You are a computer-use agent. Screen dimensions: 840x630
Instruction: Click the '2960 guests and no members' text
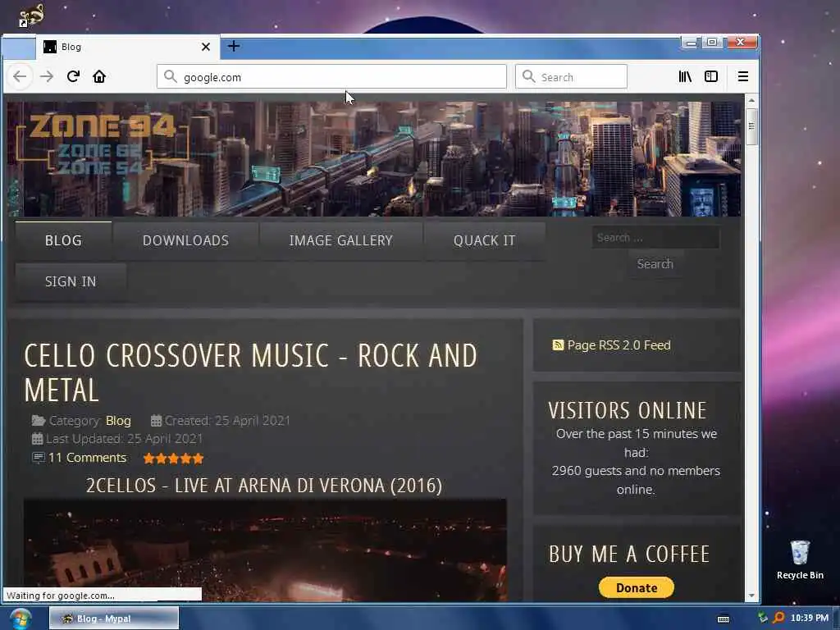(636, 471)
